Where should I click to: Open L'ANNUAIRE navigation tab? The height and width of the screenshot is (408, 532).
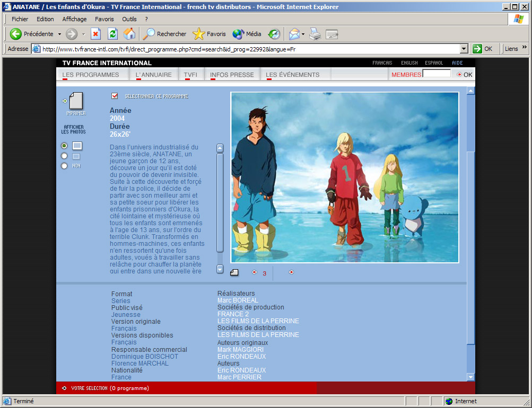coord(154,75)
